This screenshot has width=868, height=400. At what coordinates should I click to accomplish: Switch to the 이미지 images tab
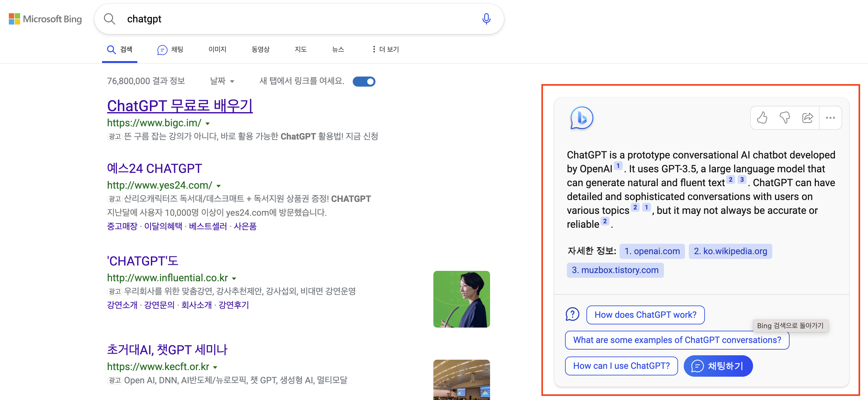pyautogui.click(x=217, y=49)
